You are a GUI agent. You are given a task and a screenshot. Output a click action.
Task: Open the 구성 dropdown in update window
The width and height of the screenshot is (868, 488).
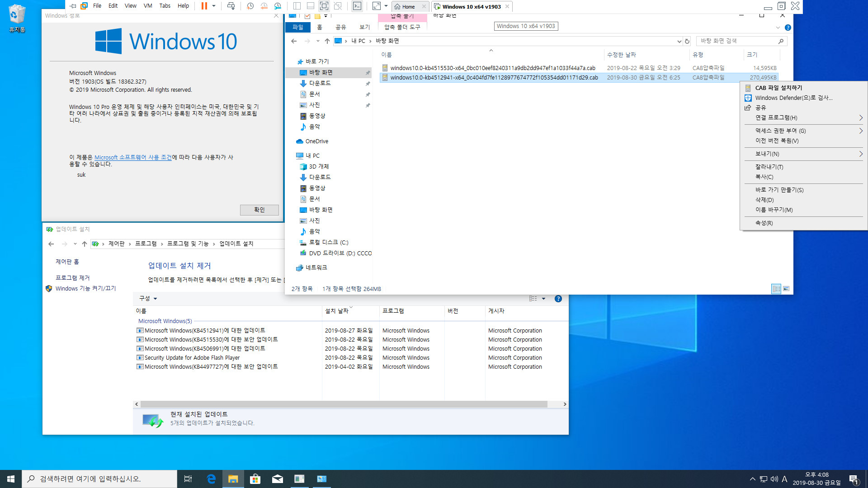click(148, 299)
